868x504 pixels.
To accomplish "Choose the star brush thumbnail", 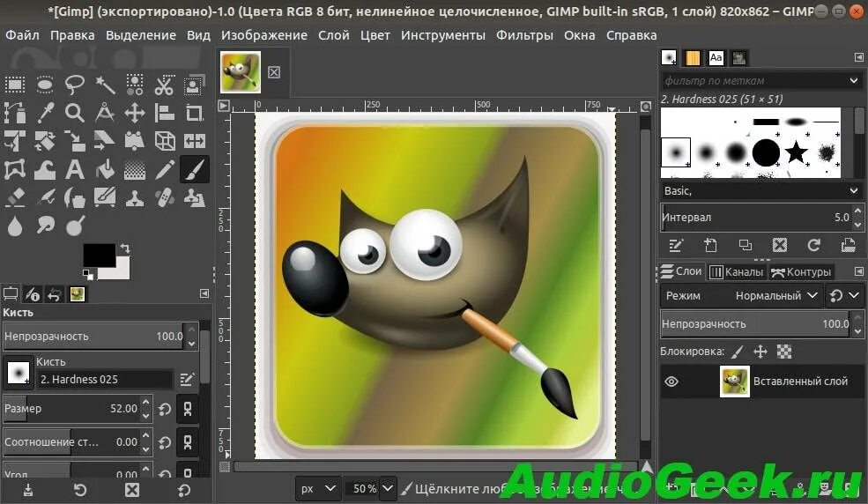I will [796, 152].
